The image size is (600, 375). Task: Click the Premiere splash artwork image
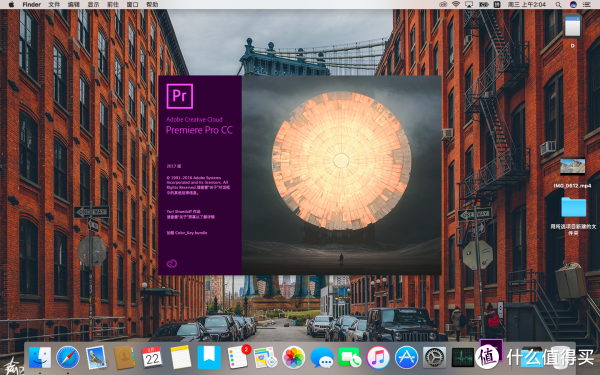coord(341,175)
